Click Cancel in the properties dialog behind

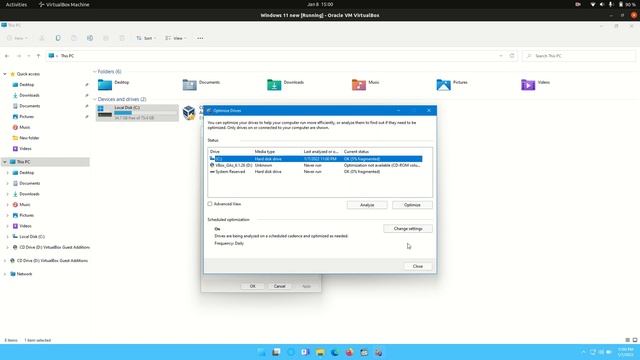pyautogui.click(x=280, y=286)
